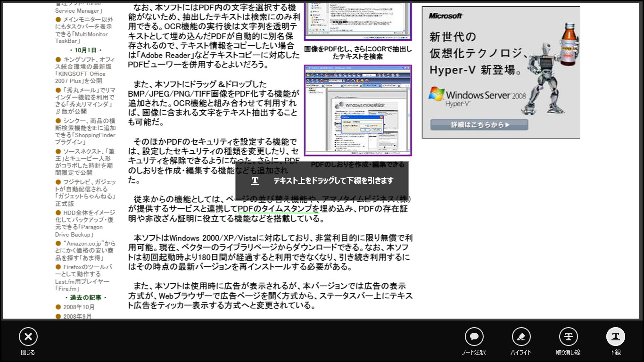Toggle the 下線 underline tool
The image size is (644, 362).
[615, 337]
